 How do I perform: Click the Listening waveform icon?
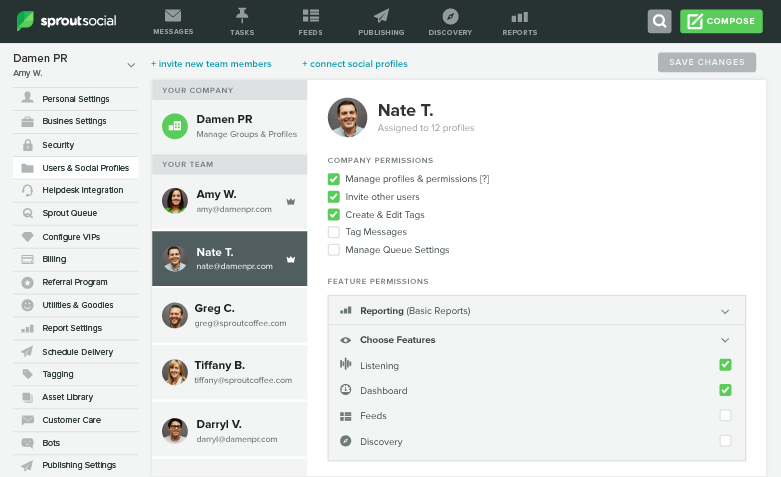tap(345, 364)
